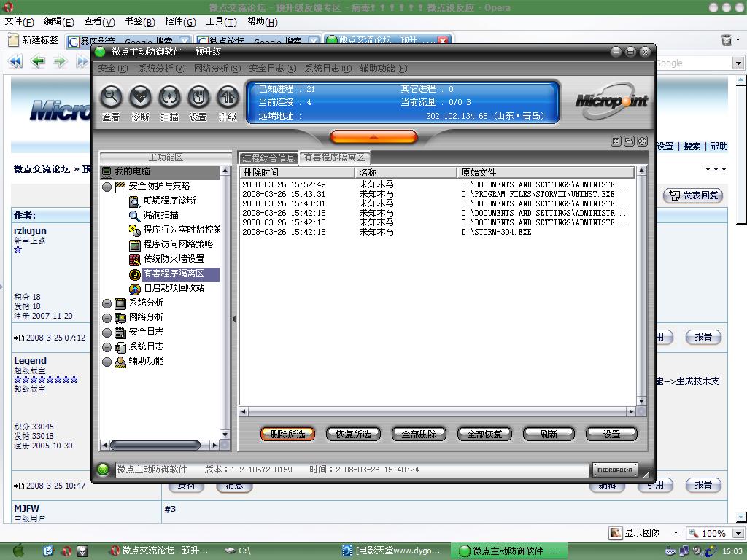
Task: Open the 安全(E) menu in Micropoint
Action: point(112,69)
